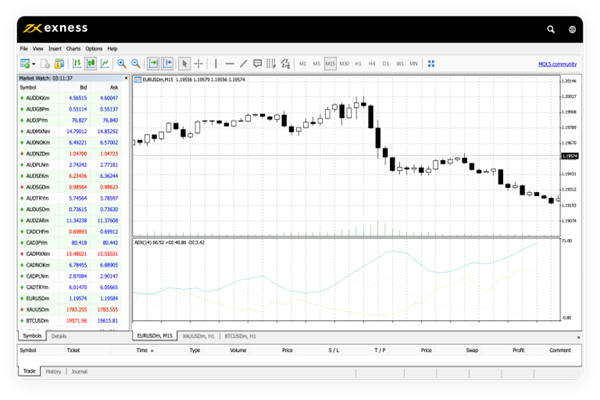600x400 pixels.
Task: Switch to XAUUSDm, H1 chart tab
Action: (x=198, y=336)
